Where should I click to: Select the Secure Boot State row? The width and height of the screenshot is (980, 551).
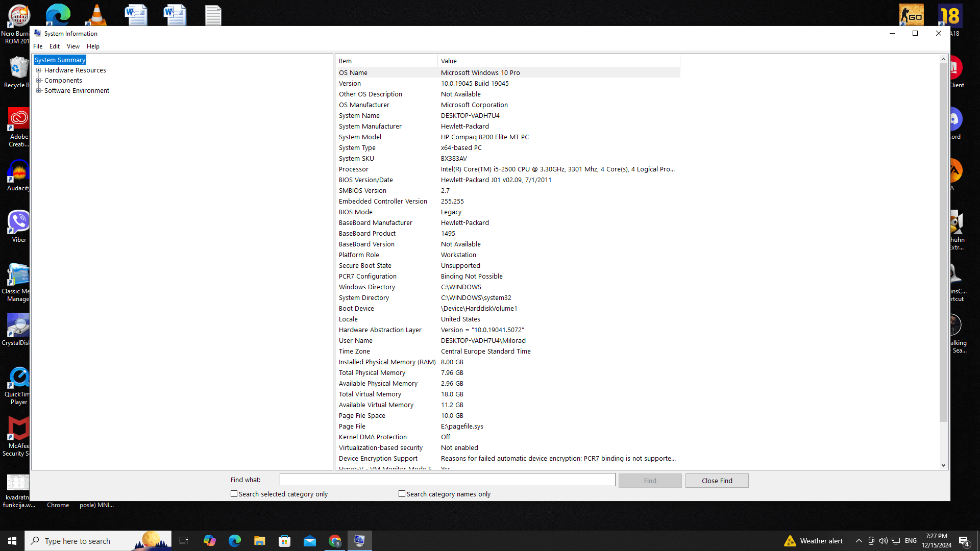tap(508, 266)
